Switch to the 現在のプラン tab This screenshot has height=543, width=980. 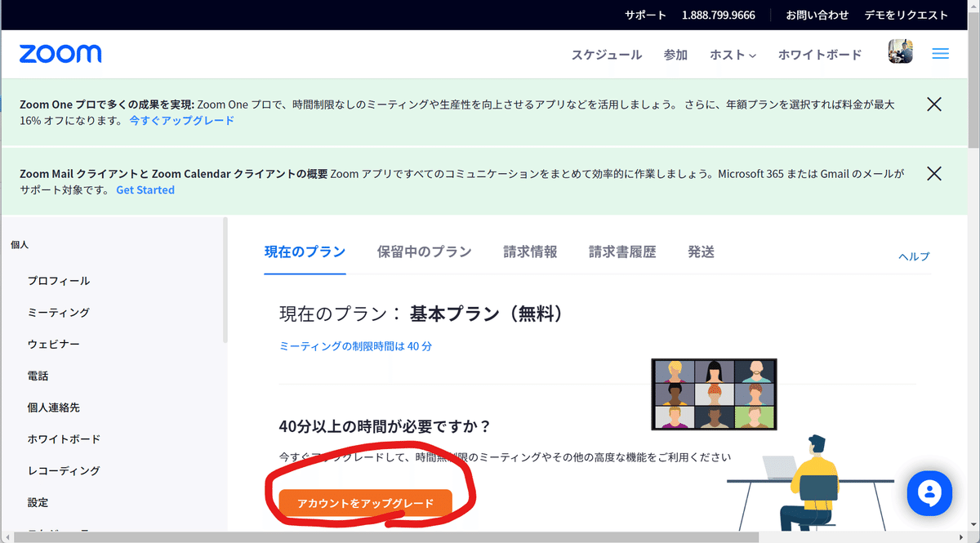tap(305, 251)
